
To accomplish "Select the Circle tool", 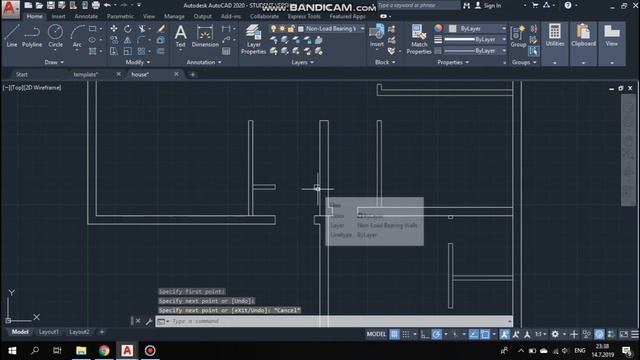I will pos(55,36).
